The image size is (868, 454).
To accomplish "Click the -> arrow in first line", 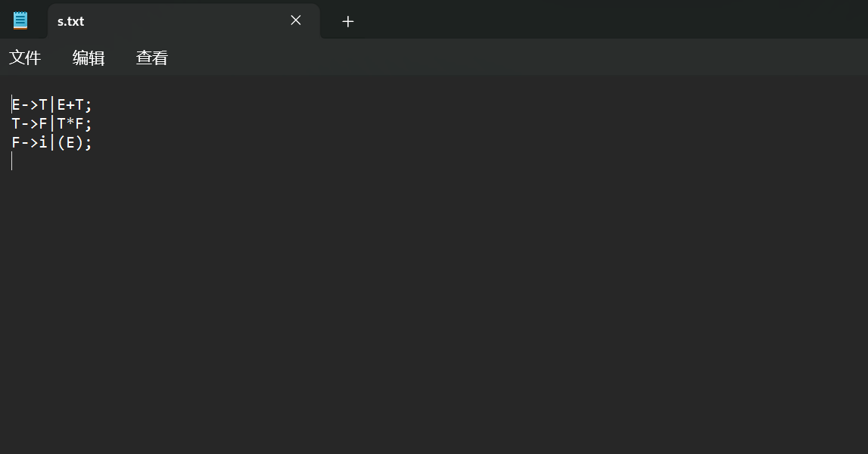I will click(x=30, y=104).
